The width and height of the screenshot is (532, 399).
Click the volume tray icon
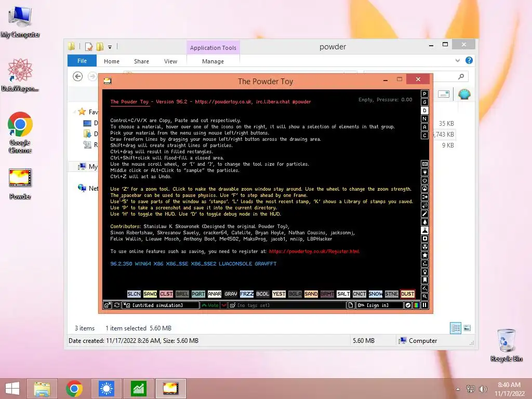pos(483,389)
